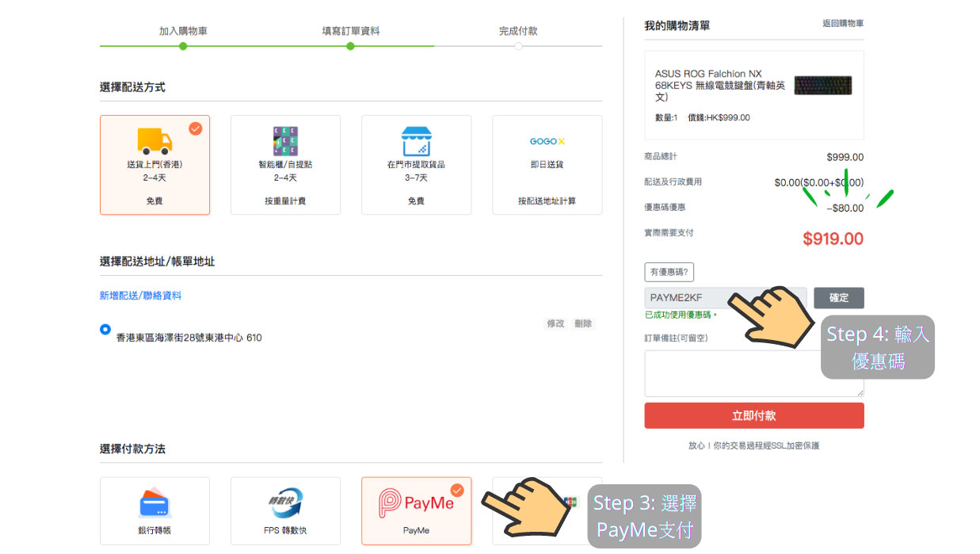This screenshot has width=980, height=554.
Task: Click the 按重量計費 fee text
Action: 285,201
